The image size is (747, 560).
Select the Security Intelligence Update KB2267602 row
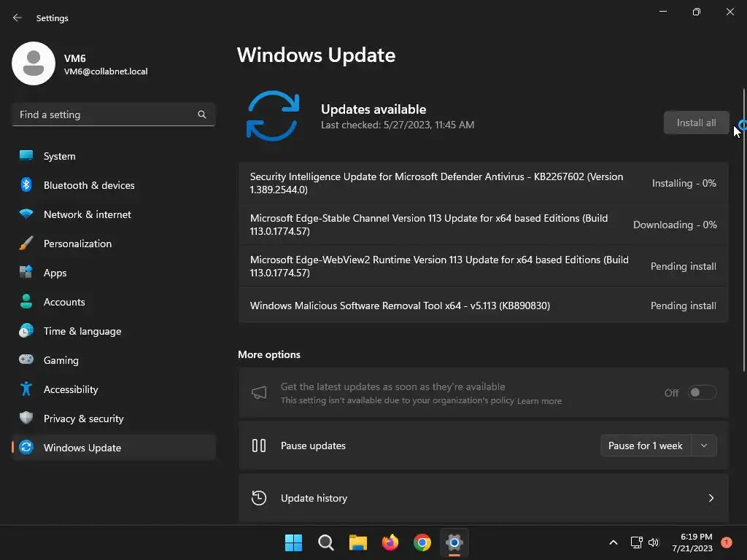tap(484, 183)
